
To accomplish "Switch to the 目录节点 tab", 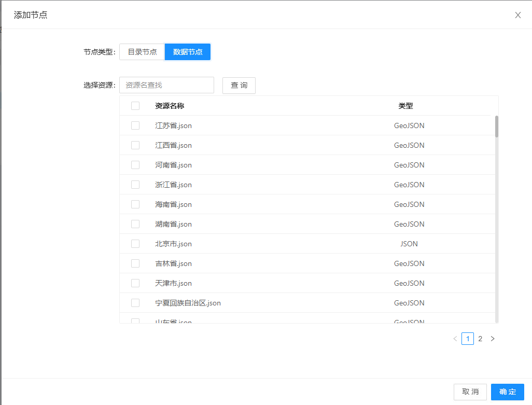I will [142, 51].
